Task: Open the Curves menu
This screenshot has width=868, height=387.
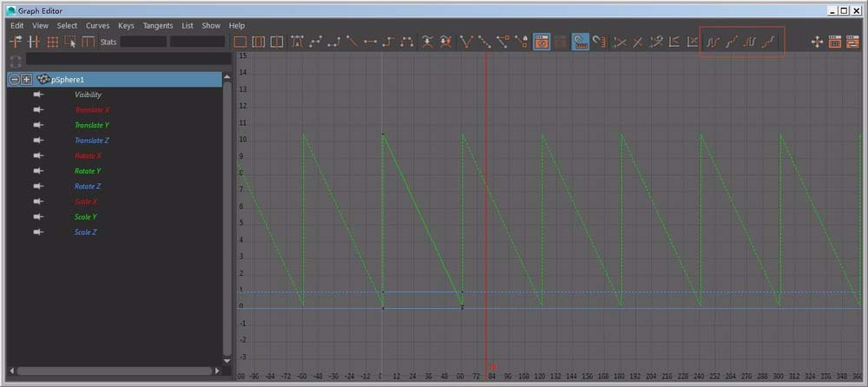Action: click(97, 25)
